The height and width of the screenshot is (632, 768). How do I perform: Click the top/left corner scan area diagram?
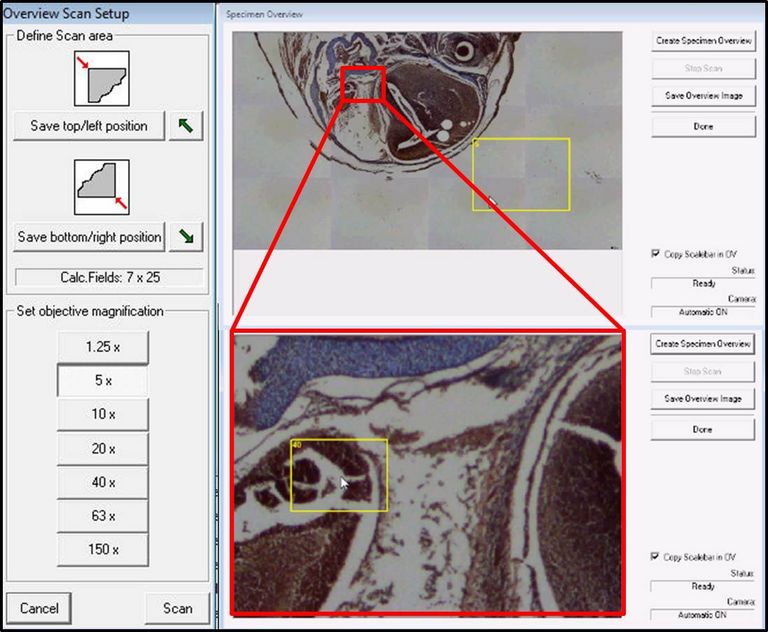tap(102, 80)
